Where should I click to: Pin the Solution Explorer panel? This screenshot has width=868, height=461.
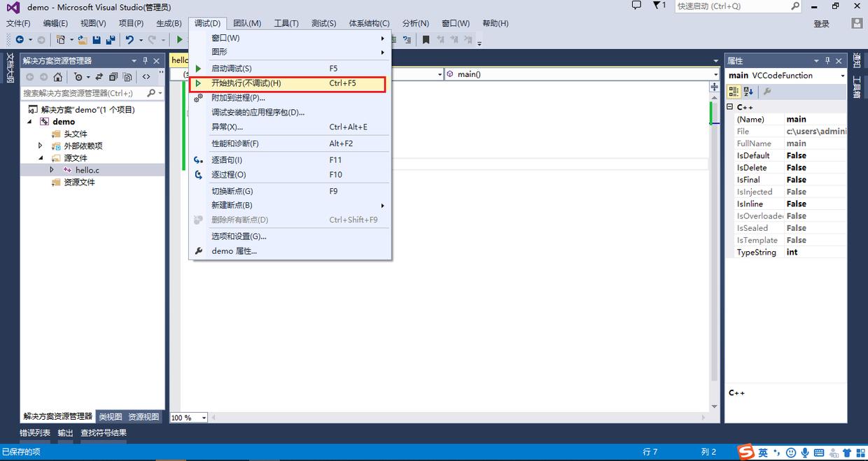click(146, 61)
